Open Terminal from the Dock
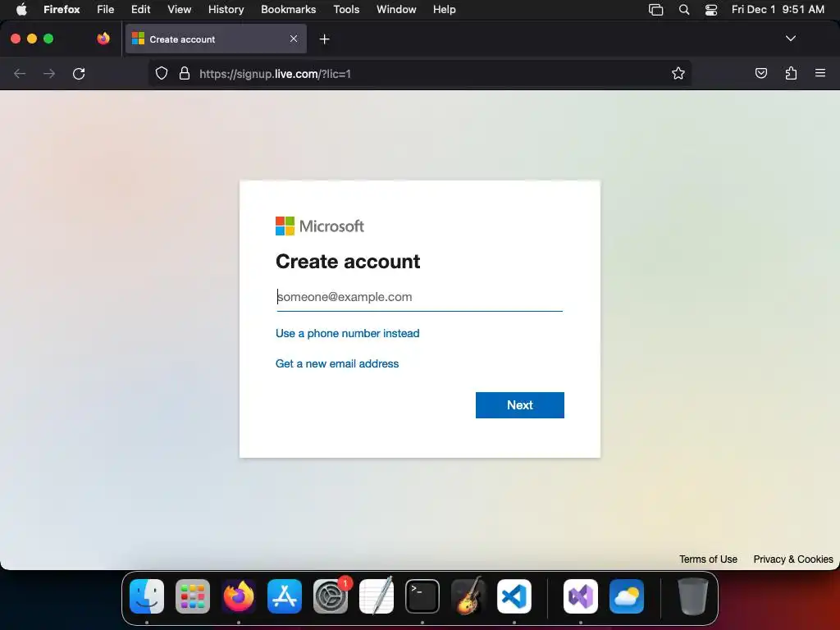 tap(422, 596)
